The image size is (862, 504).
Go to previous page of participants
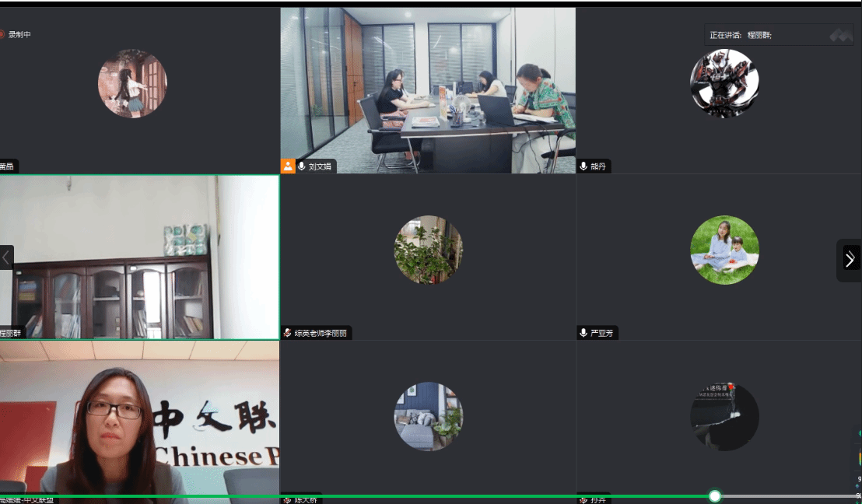6,257
